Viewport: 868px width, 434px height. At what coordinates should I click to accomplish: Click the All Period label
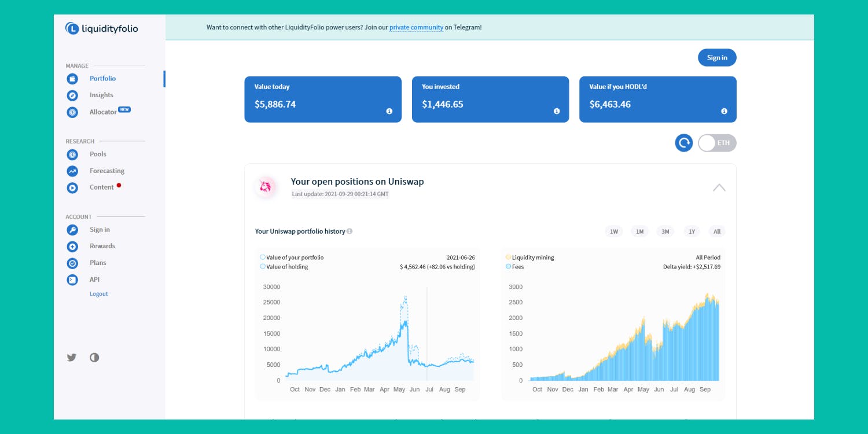pos(708,258)
